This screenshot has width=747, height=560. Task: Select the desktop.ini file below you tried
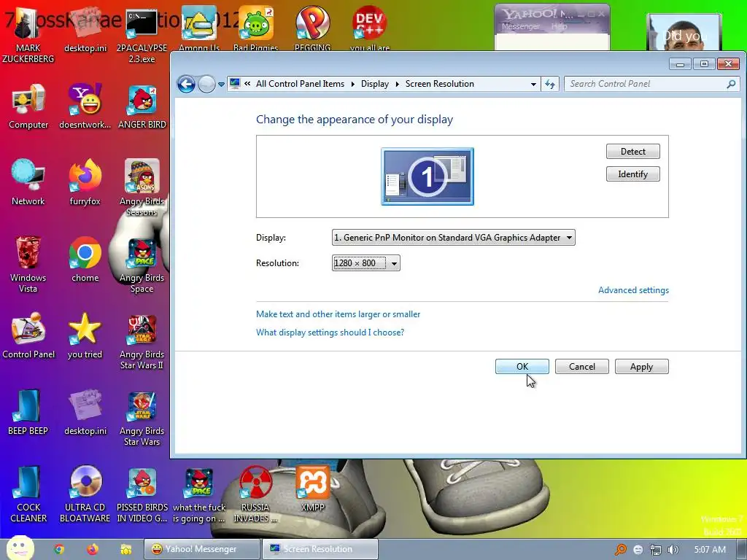tap(85, 413)
